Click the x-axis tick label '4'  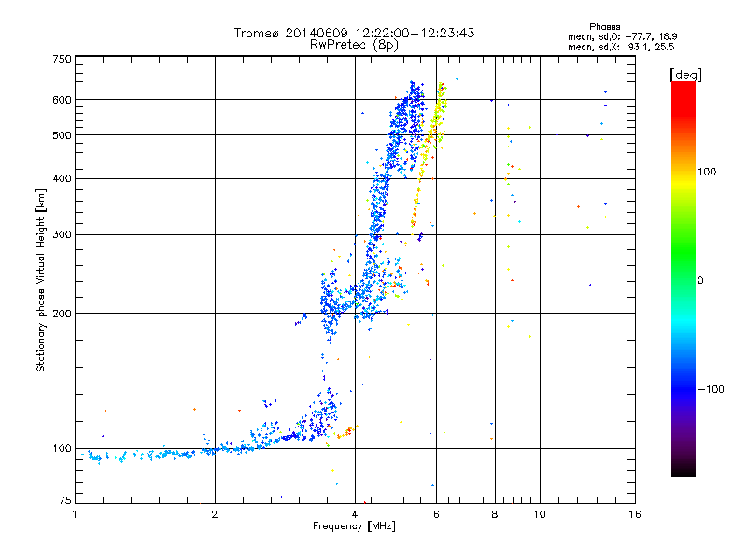[x=355, y=514]
